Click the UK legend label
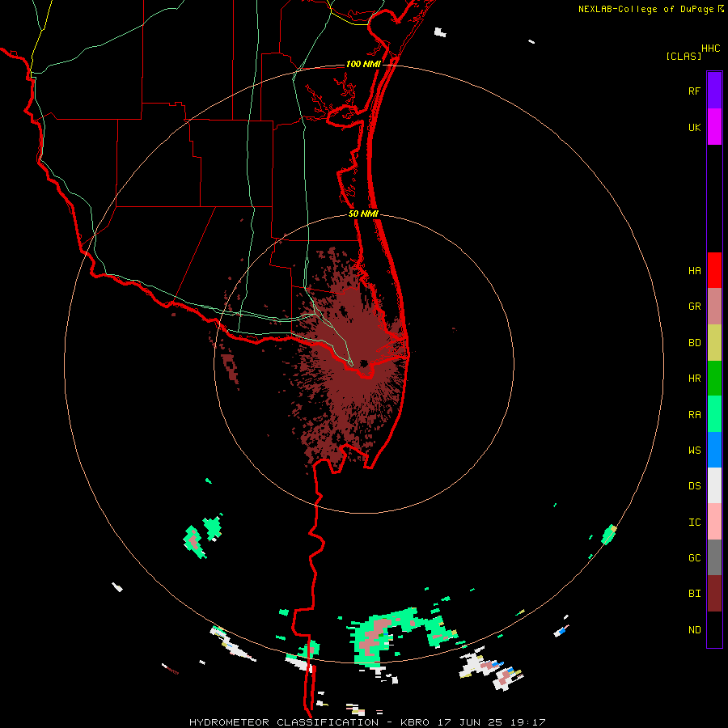 tap(694, 128)
